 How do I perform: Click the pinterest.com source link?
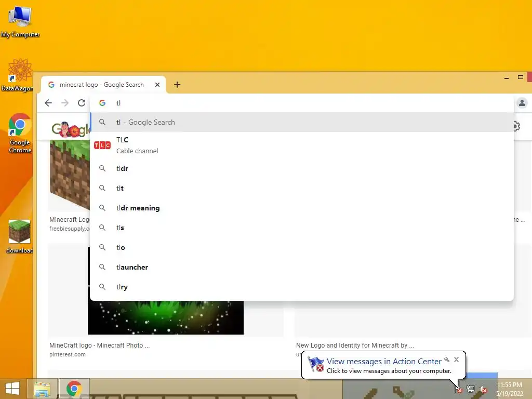(67, 354)
